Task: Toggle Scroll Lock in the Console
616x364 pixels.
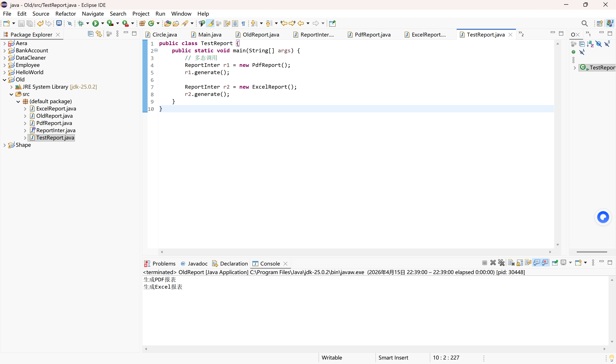Action: click(x=520, y=263)
